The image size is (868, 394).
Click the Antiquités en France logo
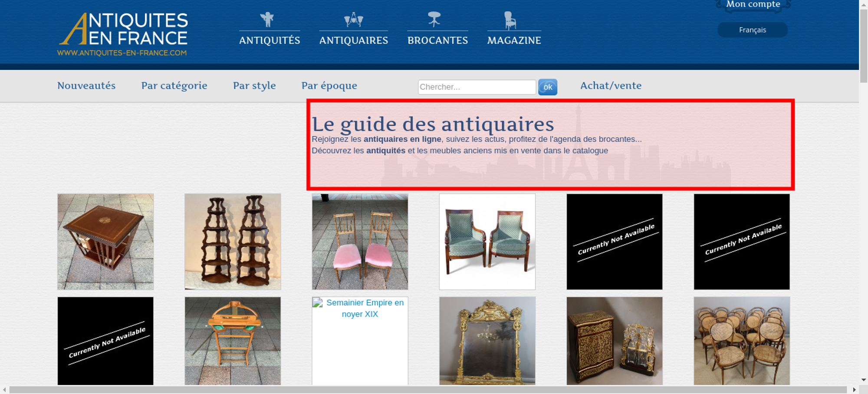[x=123, y=34]
